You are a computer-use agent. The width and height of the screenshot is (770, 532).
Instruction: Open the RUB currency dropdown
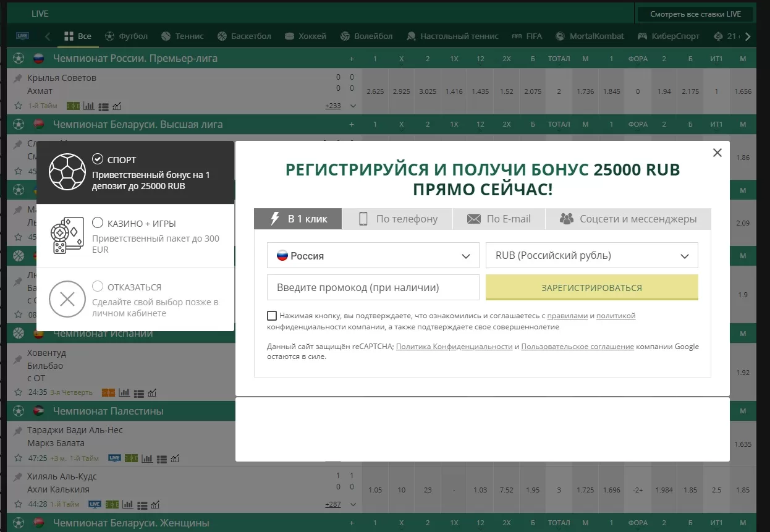pyautogui.click(x=591, y=255)
